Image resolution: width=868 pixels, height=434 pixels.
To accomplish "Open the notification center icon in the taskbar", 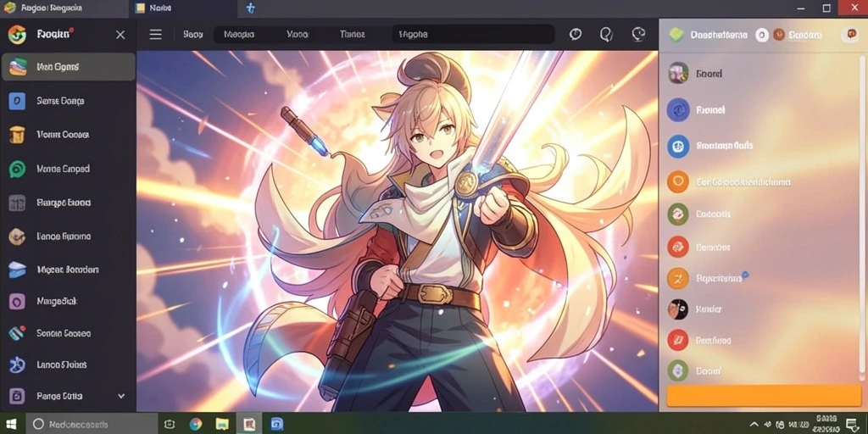I will pyautogui.click(x=853, y=424).
